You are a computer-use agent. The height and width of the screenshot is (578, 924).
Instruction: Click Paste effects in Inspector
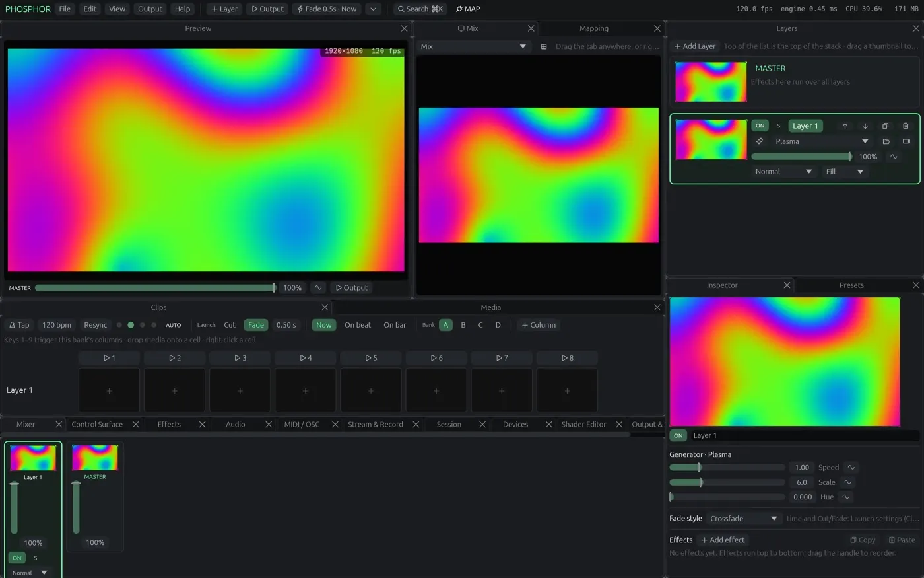[x=902, y=540]
